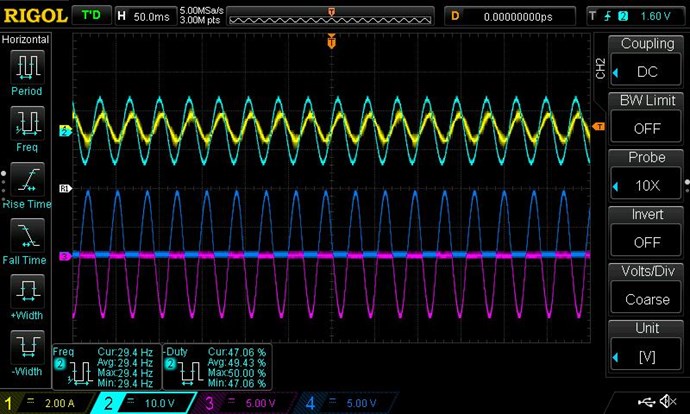Open the Probe 10X dropdown
The width and height of the screenshot is (690, 414).
(x=647, y=172)
